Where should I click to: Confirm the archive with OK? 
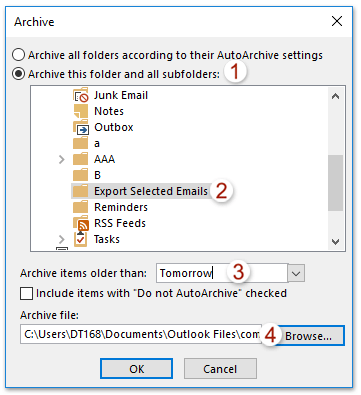coord(136,369)
